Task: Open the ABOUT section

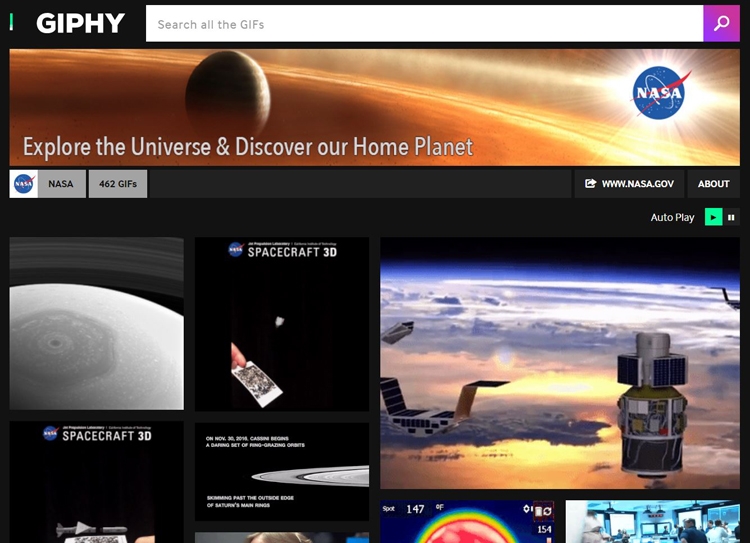Action: (713, 184)
